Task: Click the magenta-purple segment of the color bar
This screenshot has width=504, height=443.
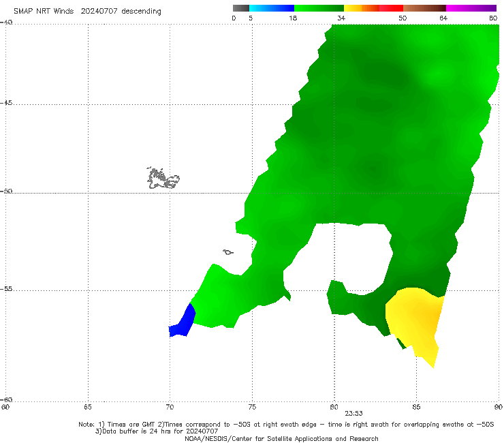Action: click(x=471, y=8)
